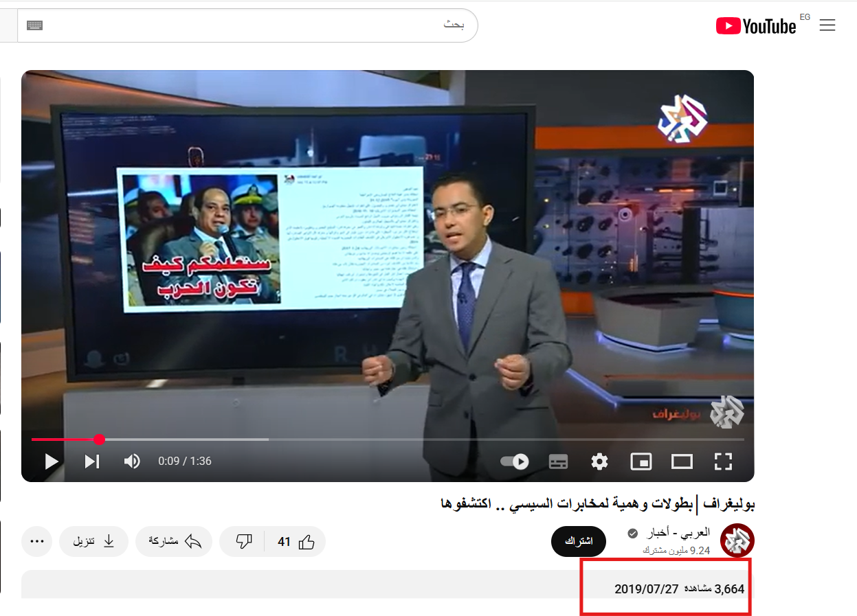Like the video with the thumbs up
This screenshot has width=857, height=616.
click(x=301, y=541)
